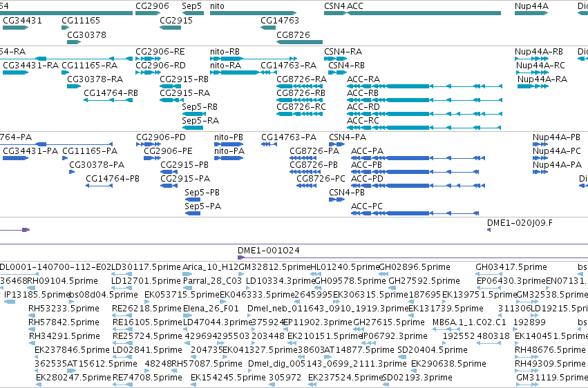Click the CSN4-RB transcript
The width and height of the screenshot is (588, 388).
point(337,72)
